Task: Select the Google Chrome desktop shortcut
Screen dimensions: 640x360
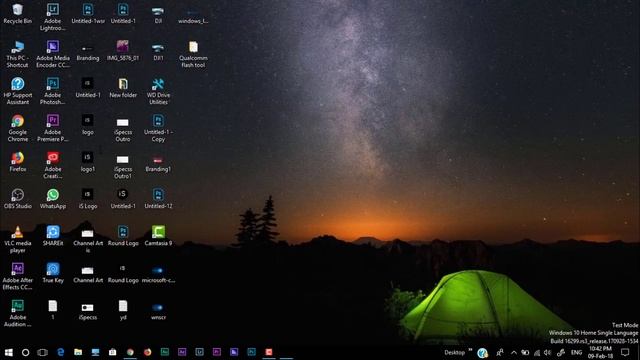Action: pyautogui.click(x=18, y=128)
